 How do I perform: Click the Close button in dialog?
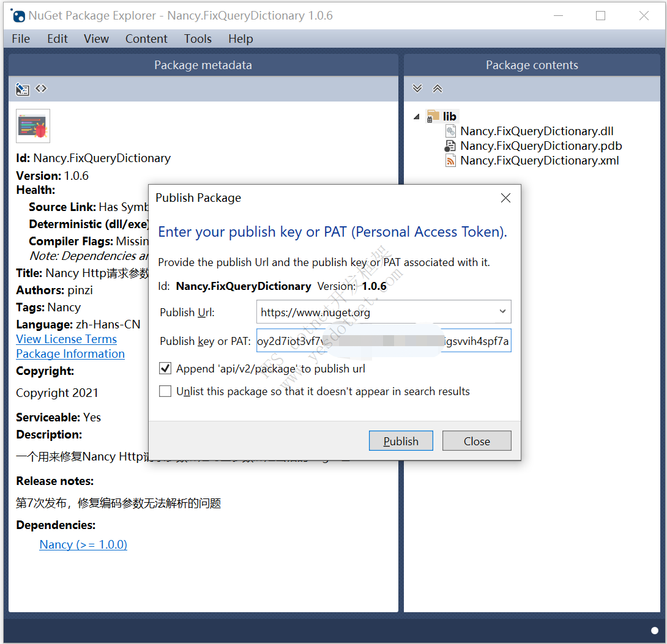477,441
